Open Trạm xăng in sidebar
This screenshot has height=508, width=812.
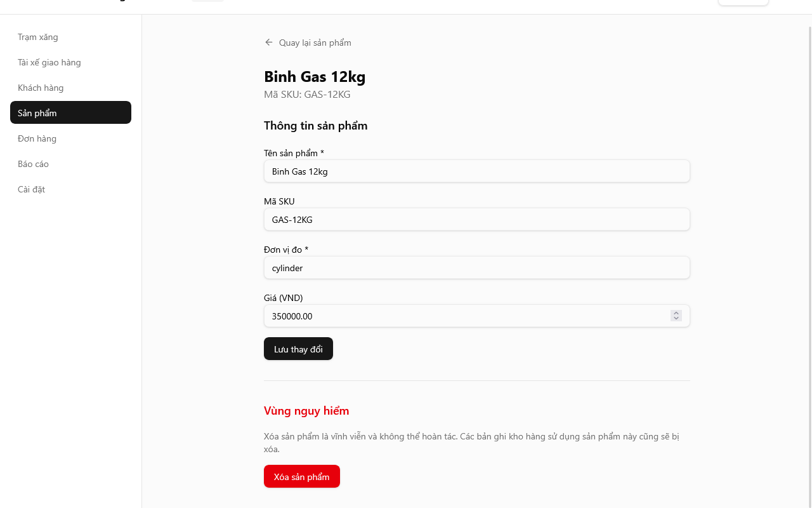tap(38, 37)
